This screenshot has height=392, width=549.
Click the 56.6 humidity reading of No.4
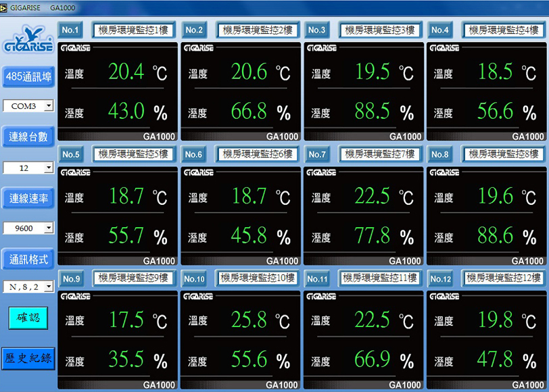pos(496,111)
